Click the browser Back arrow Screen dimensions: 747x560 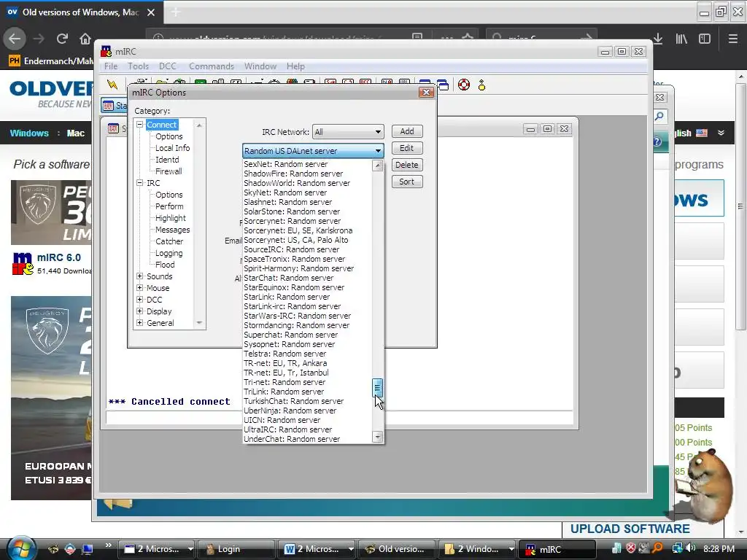(15, 39)
